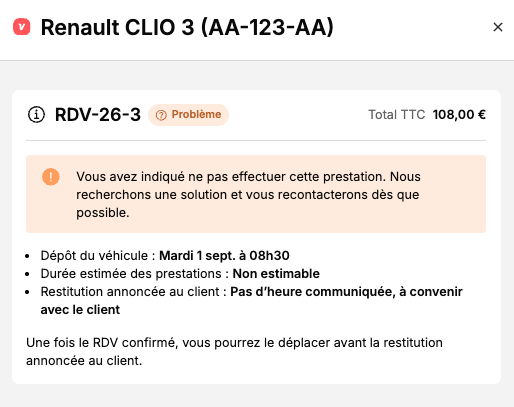Screen dimensions: 514x407
Task: Click the Total TTC label
Action: click(397, 115)
